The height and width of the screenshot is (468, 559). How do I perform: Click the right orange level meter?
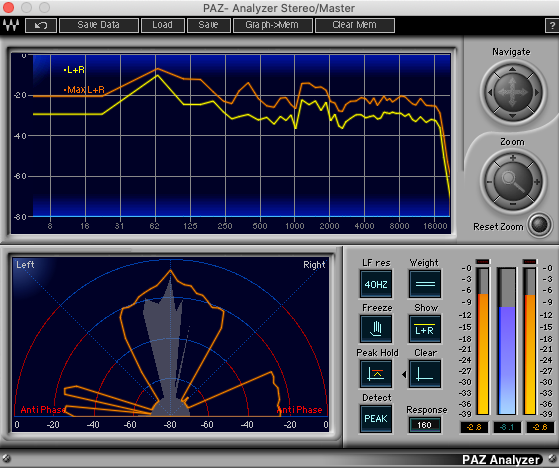click(530, 341)
